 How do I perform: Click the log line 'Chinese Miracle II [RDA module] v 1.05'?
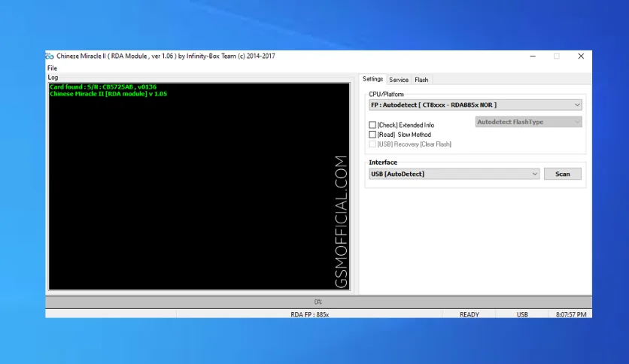(x=108, y=94)
